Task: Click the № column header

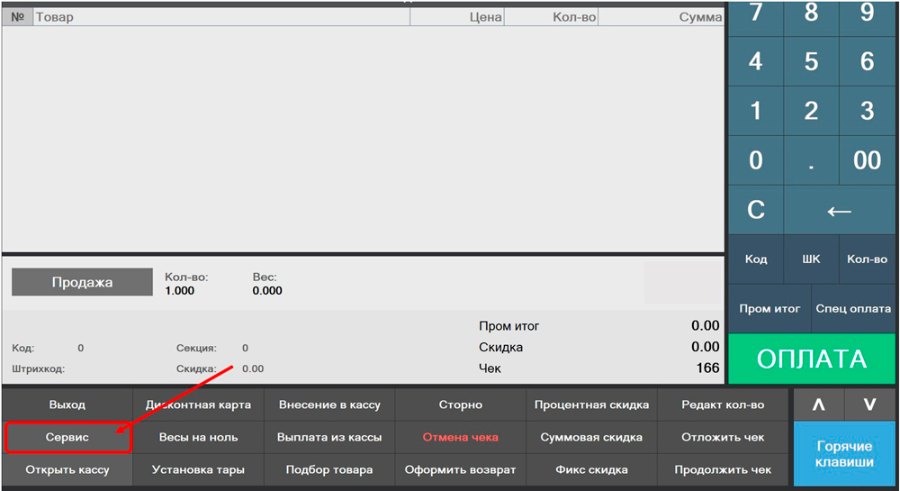Action: 18,17
